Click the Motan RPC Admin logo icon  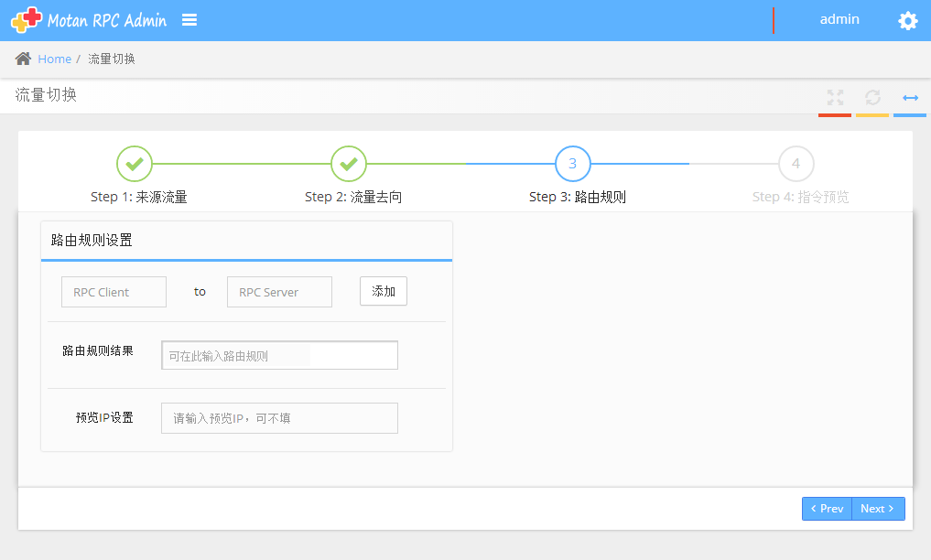[x=27, y=20]
